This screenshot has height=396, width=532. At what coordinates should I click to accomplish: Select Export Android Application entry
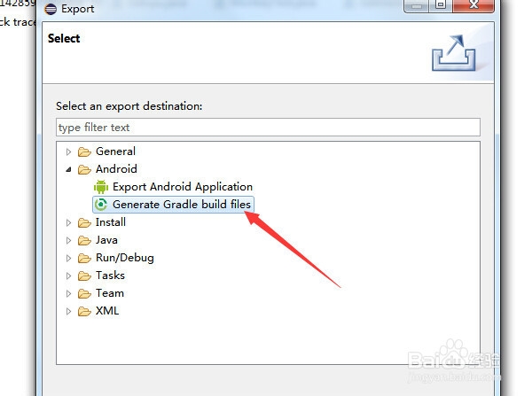pyautogui.click(x=183, y=187)
